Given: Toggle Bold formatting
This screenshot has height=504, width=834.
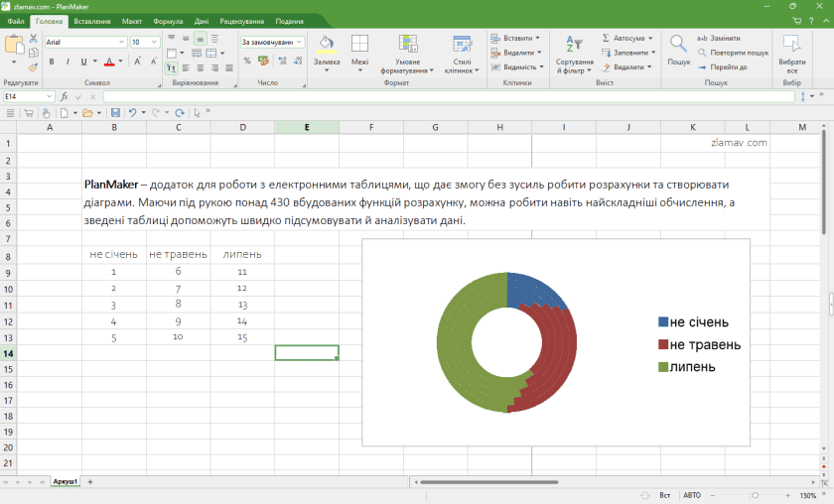Looking at the screenshot, I should (52, 61).
